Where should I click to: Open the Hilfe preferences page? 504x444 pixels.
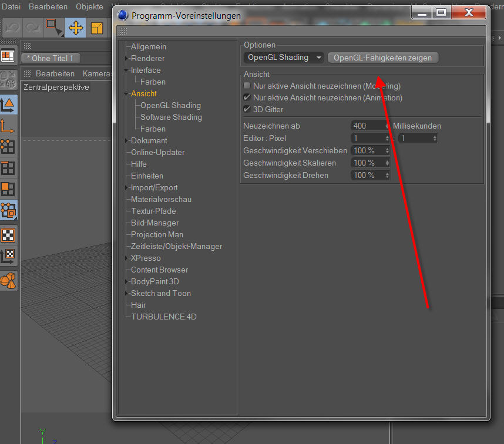click(x=139, y=164)
